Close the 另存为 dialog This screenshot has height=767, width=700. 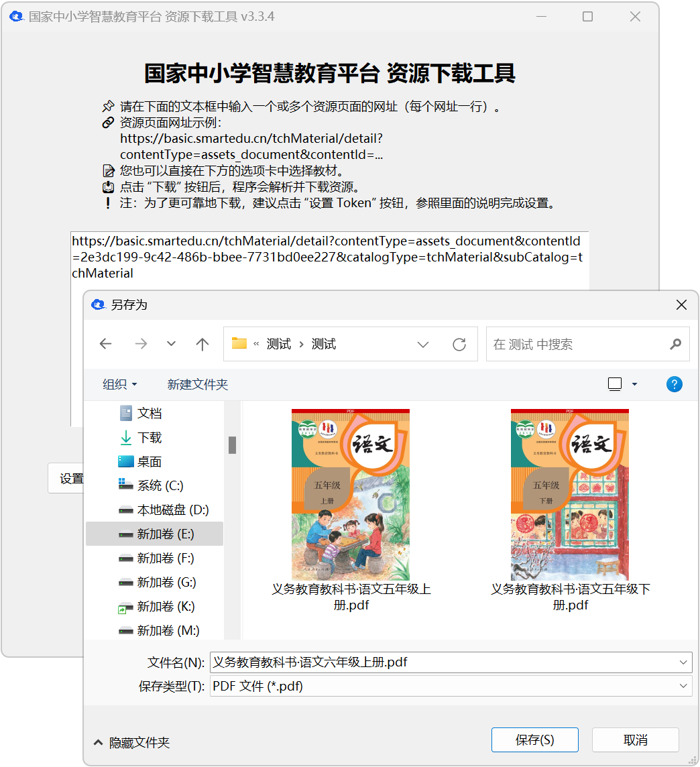click(x=681, y=305)
